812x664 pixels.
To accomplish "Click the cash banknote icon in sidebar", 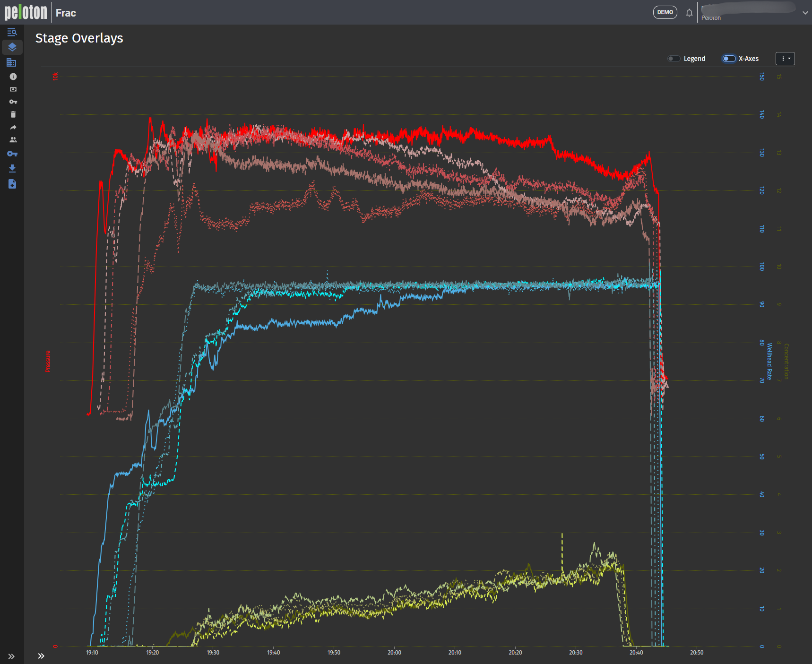I will (x=13, y=89).
